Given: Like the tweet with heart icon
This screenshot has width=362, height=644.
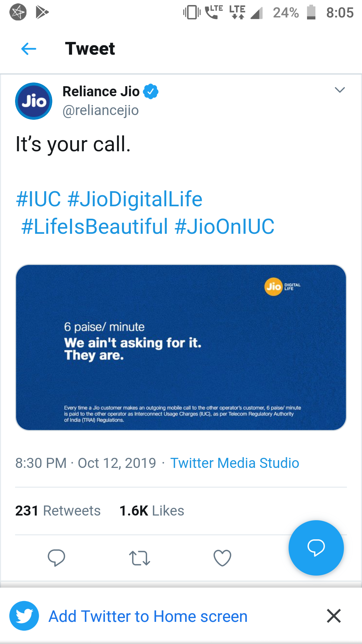Looking at the screenshot, I should (x=222, y=558).
